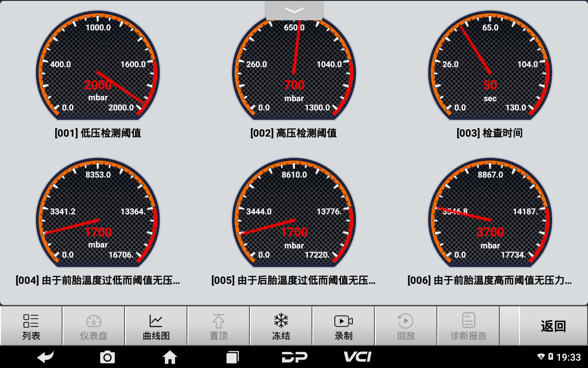The image size is (588, 368).
Task: Select the [001] 低压检测阈值 gauge
Action: [x=98, y=65]
